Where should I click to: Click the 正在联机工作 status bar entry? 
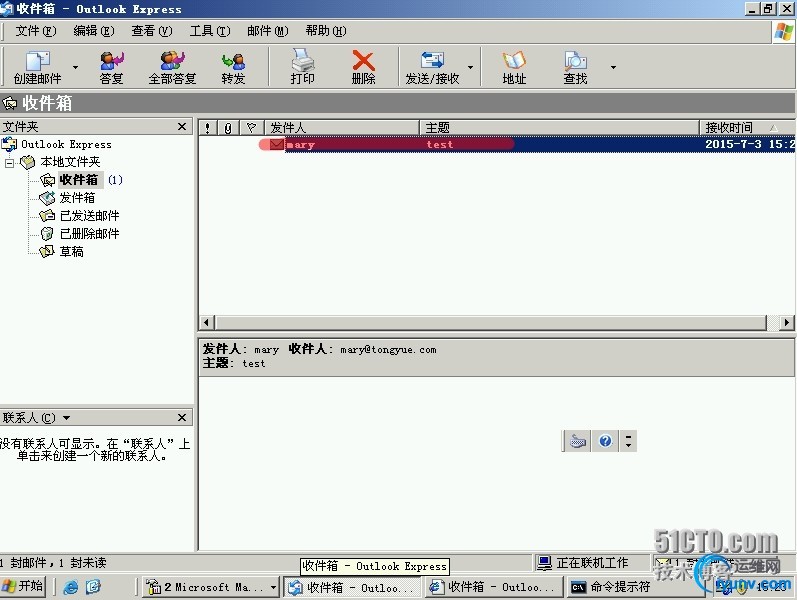pos(592,562)
